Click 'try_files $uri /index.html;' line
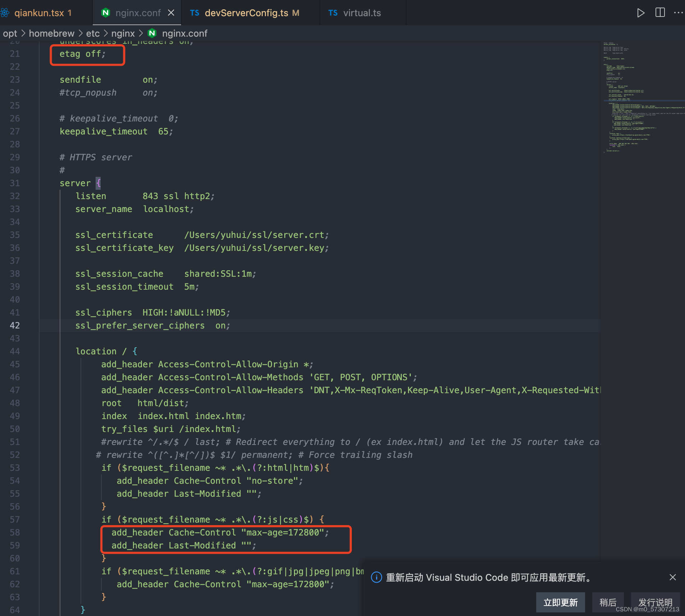 (171, 429)
